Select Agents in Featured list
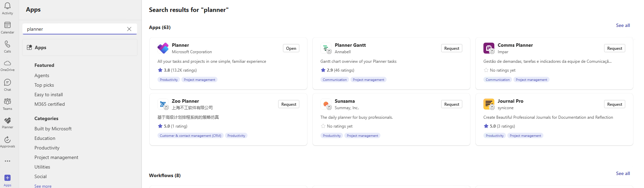644x188 pixels. [42, 75]
